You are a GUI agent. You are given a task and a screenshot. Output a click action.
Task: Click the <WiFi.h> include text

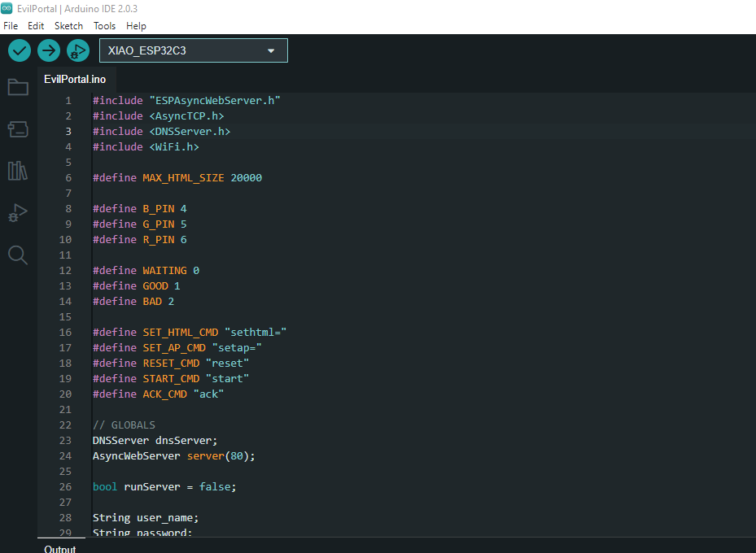point(174,146)
